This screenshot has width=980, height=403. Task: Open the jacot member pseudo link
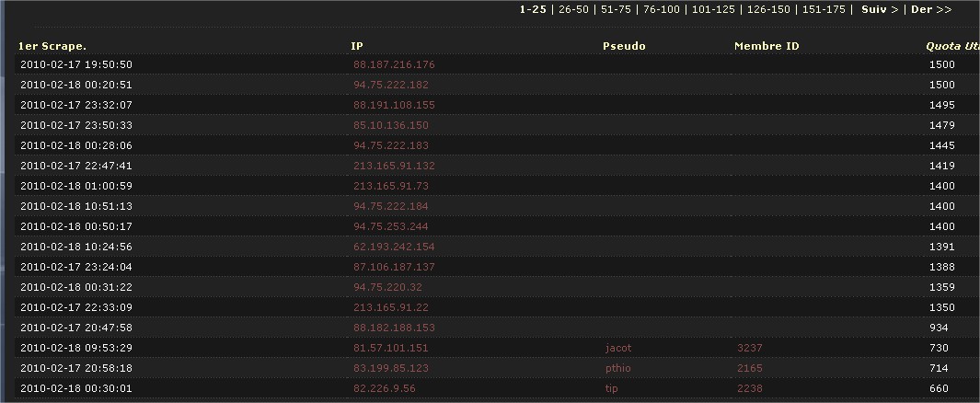click(618, 348)
